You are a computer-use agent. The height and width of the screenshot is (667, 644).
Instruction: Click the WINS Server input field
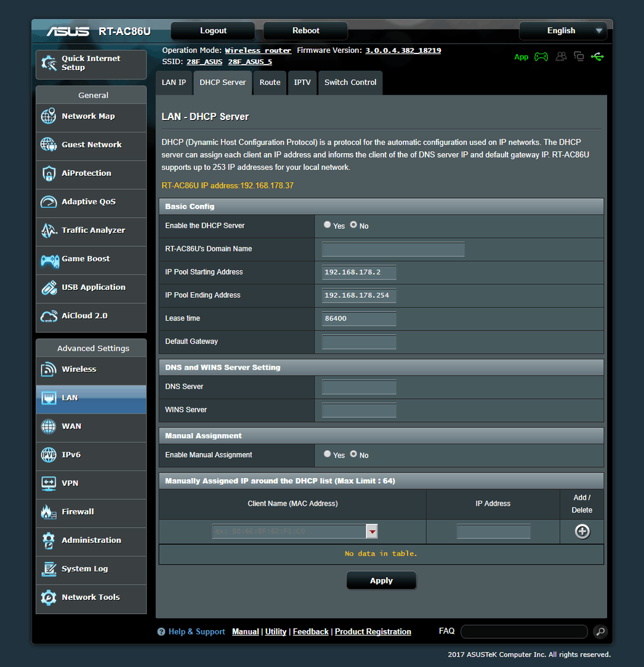[359, 410]
